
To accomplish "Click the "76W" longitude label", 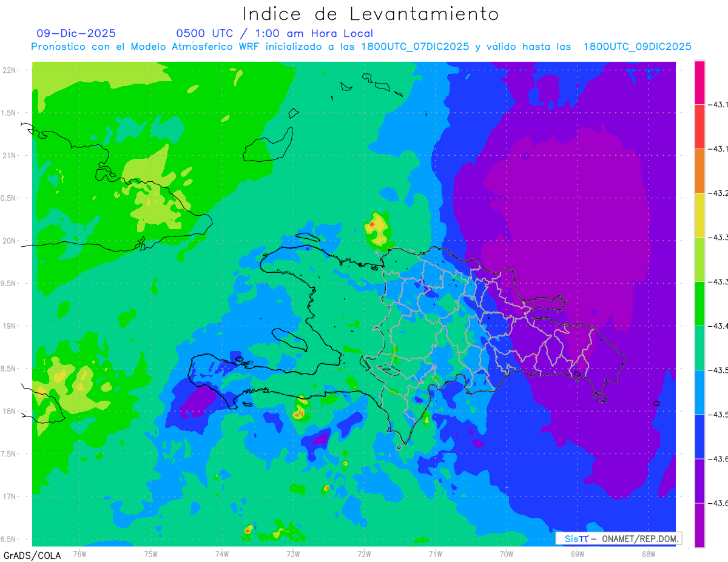I will pyautogui.click(x=79, y=554).
